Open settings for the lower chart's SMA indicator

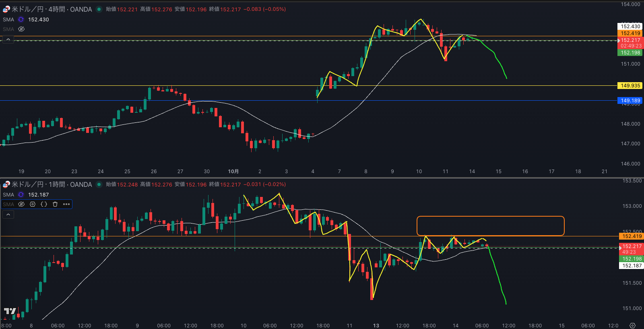(33, 204)
